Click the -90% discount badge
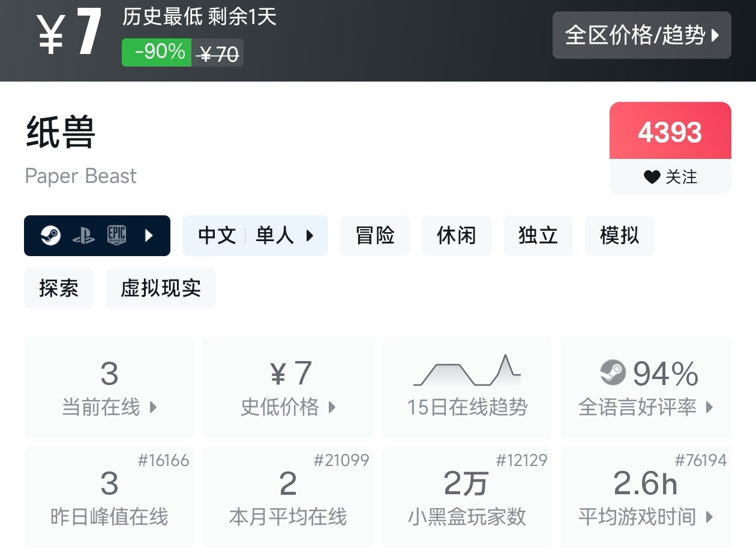This screenshot has height=559, width=756. click(157, 52)
